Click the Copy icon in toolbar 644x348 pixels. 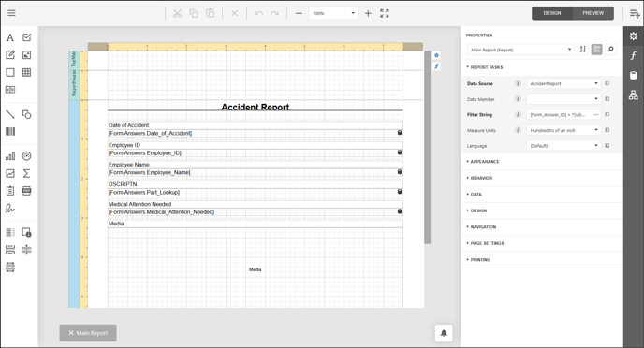(194, 13)
